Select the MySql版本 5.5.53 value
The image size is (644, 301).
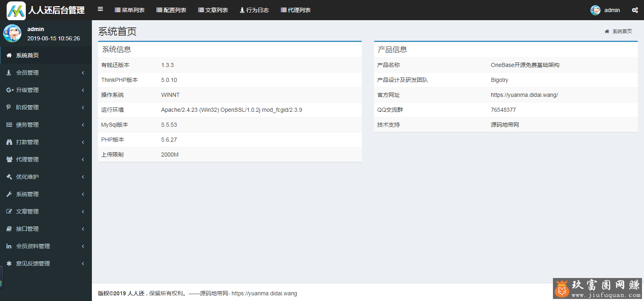pyautogui.click(x=169, y=125)
